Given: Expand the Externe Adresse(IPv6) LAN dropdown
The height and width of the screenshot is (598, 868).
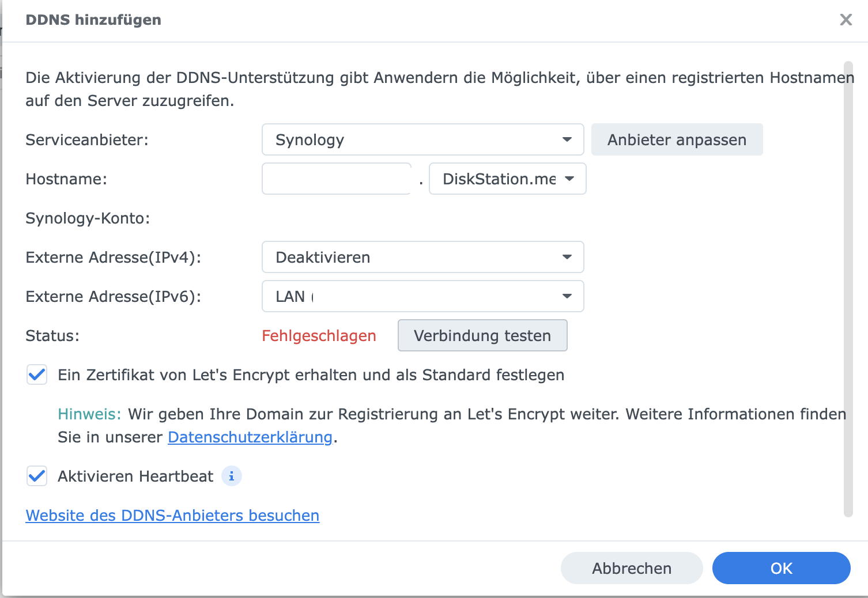Looking at the screenshot, I should pyautogui.click(x=423, y=297).
